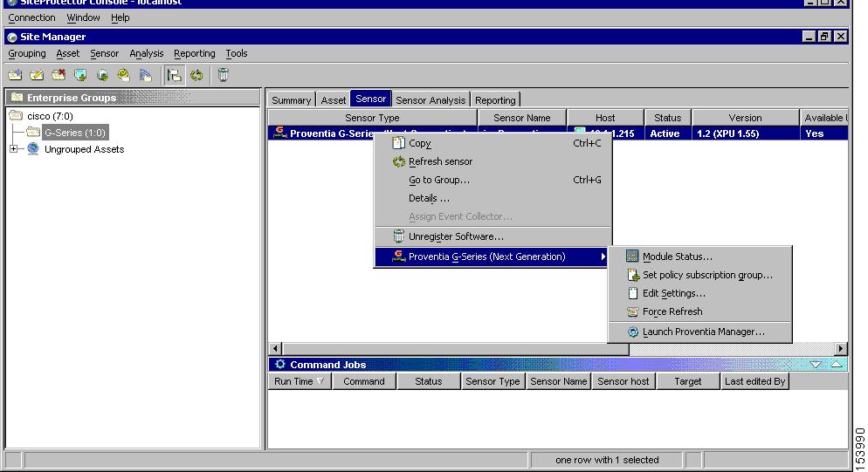The height and width of the screenshot is (472, 868).
Task: Switch to the Asset tab
Action: pyautogui.click(x=334, y=100)
